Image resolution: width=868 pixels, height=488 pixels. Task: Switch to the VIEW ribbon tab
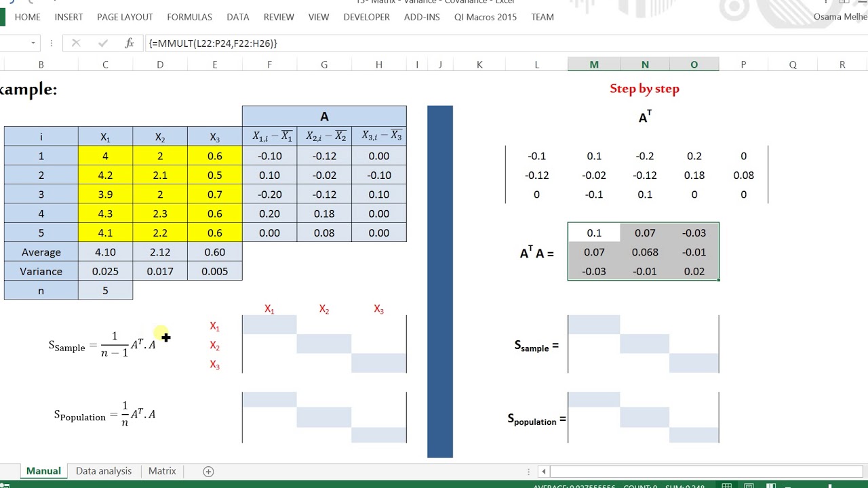(x=319, y=17)
